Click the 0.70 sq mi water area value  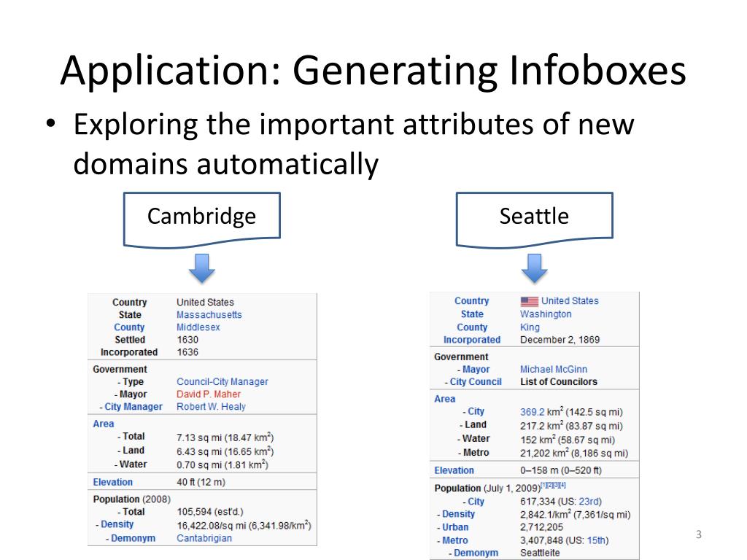point(222,464)
